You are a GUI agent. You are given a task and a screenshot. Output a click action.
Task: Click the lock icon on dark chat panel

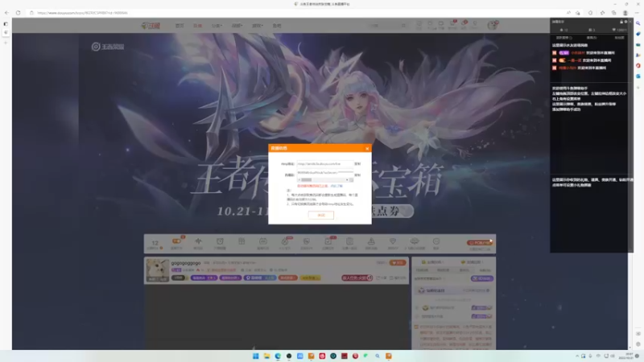(621, 22)
